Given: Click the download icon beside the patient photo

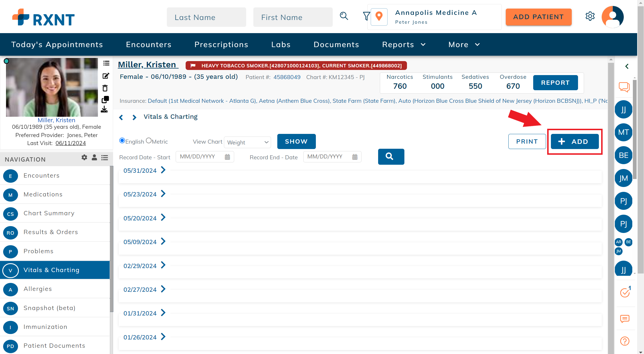Looking at the screenshot, I should point(105,110).
